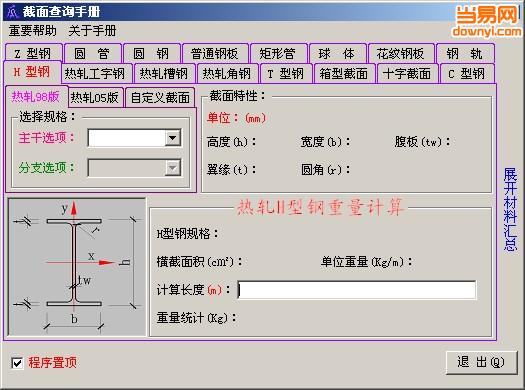
Task: Select the 箱型截面 tab
Action: [x=344, y=73]
